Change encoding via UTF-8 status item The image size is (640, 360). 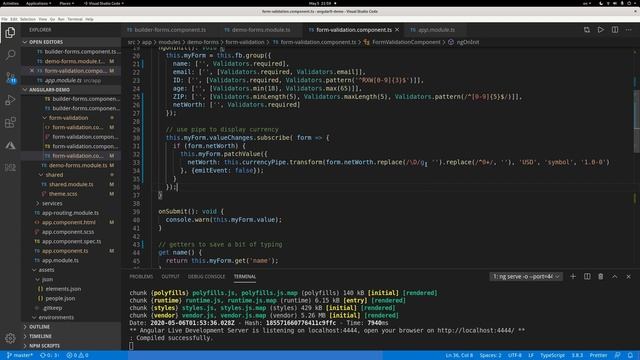click(514, 355)
